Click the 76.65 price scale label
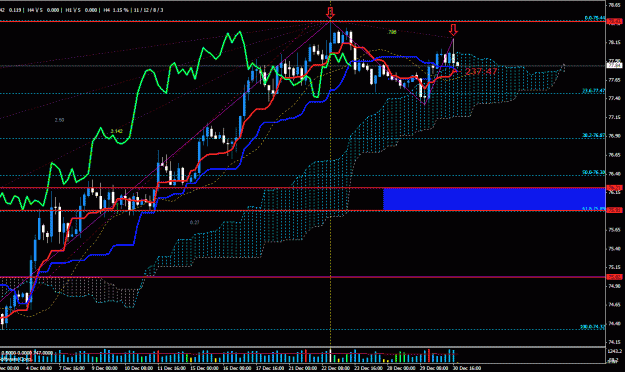 point(614,155)
